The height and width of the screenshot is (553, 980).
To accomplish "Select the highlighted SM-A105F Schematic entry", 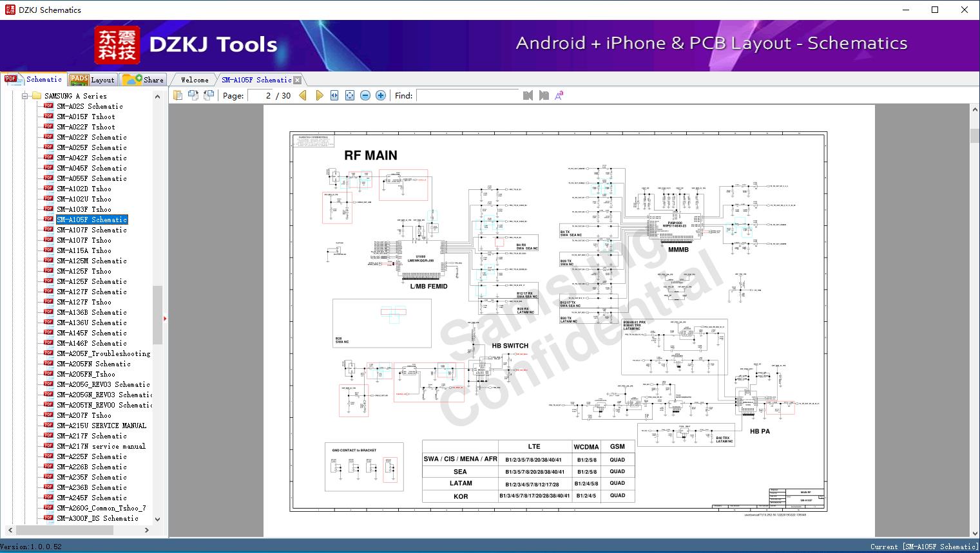I will (92, 220).
